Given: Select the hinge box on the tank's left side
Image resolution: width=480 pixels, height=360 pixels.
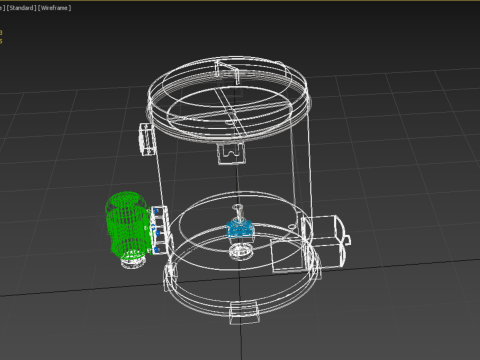Looking at the screenshot, I should point(147,139).
